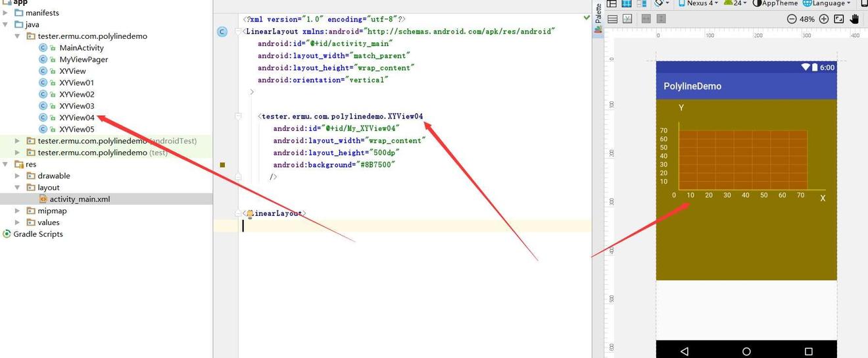Click the zoom to fit screen icon
The width and height of the screenshot is (868, 358).
pyautogui.click(x=839, y=19)
